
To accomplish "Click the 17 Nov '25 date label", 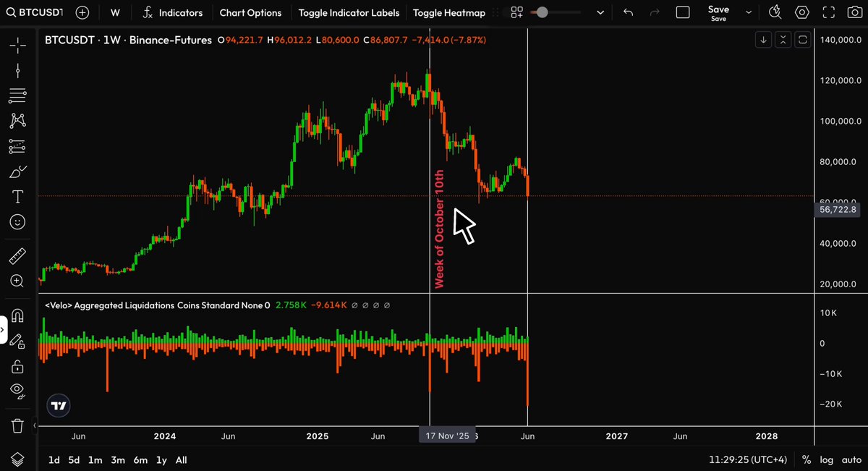I will [448, 436].
